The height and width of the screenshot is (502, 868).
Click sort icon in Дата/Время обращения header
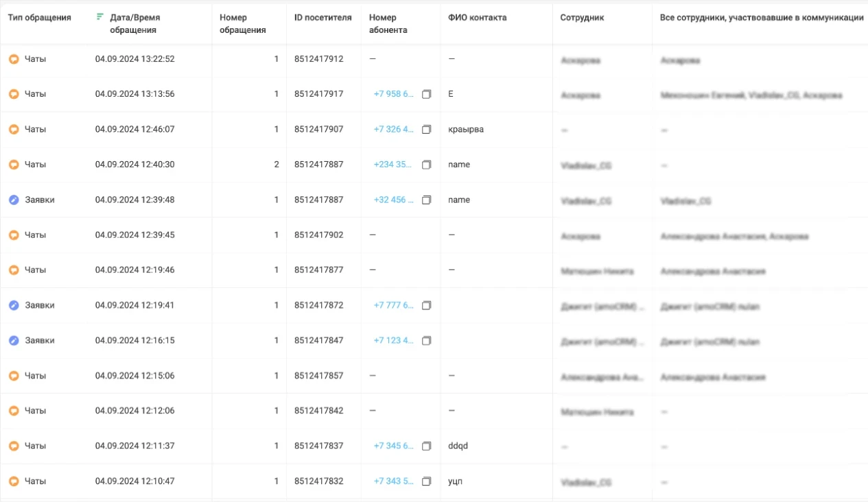pyautogui.click(x=100, y=17)
